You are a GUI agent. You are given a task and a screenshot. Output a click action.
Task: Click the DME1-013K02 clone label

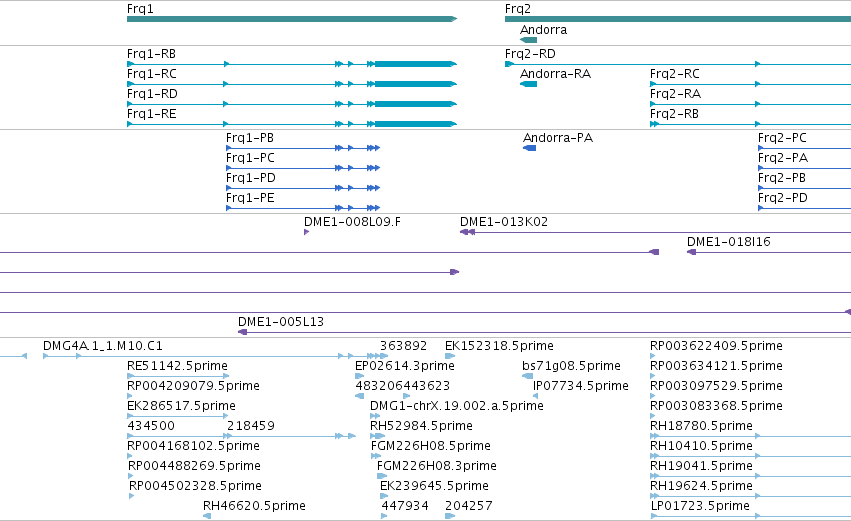point(504,222)
